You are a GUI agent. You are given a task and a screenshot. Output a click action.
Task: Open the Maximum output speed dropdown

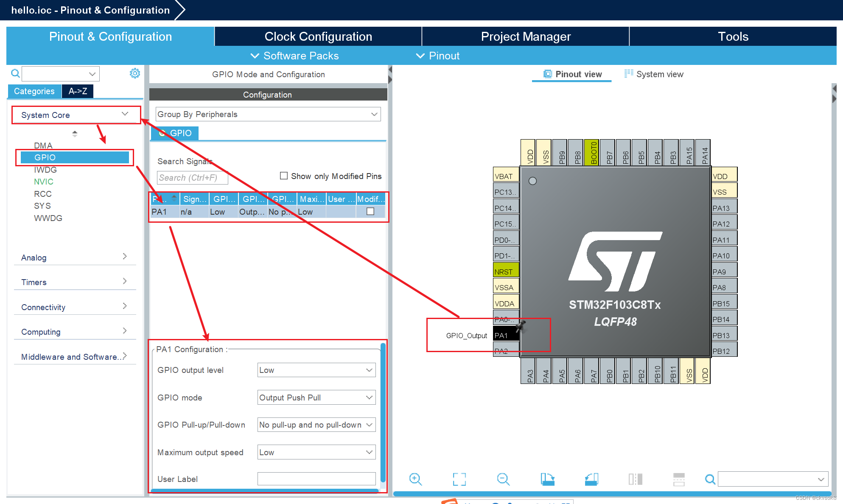316,452
